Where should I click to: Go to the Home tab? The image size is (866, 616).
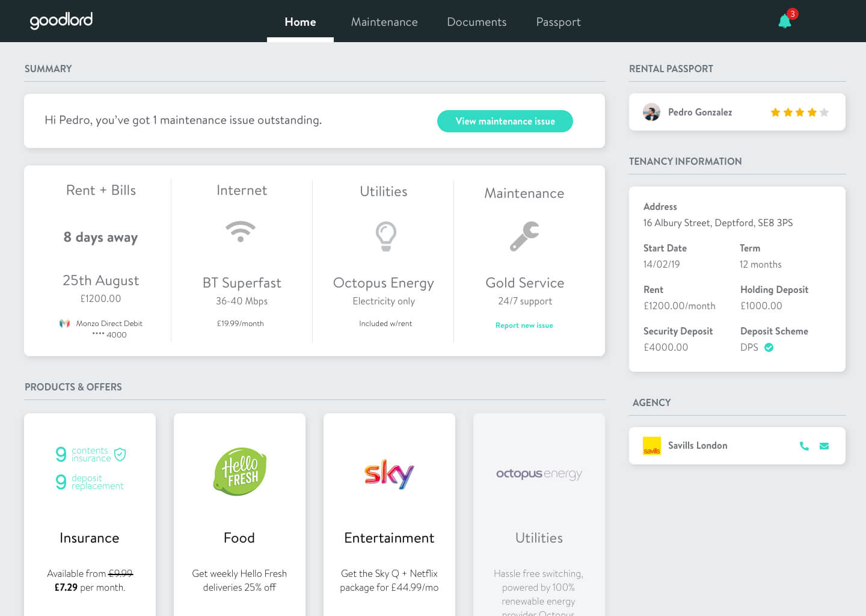click(x=300, y=22)
